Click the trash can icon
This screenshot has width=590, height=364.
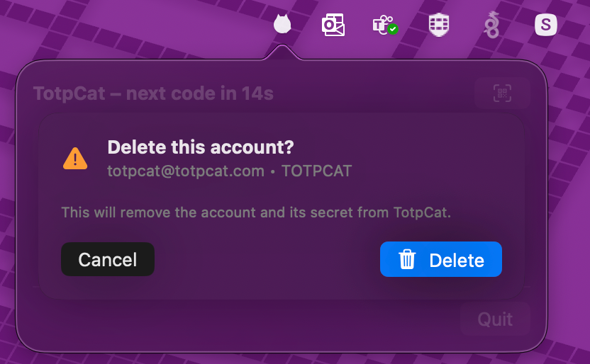(x=407, y=260)
